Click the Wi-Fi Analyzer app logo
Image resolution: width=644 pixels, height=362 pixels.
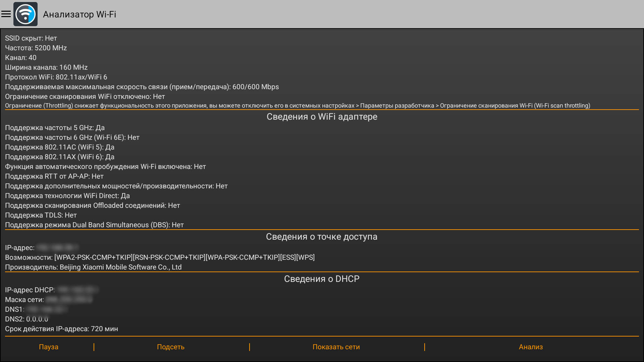(25, 14)
